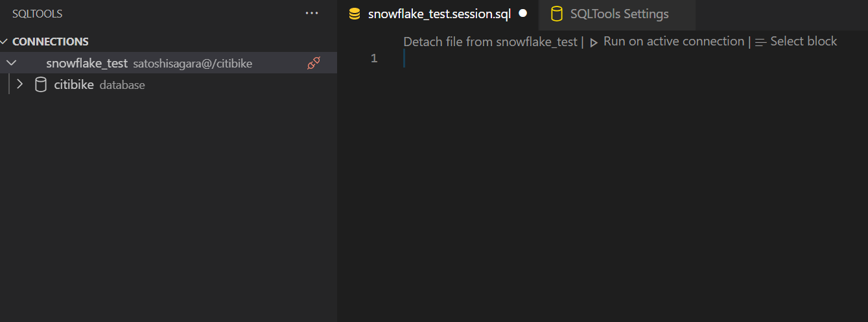Click the citibike database cylinder icon
The height and width of the screenshot is (322, 868).
[41, 85]
